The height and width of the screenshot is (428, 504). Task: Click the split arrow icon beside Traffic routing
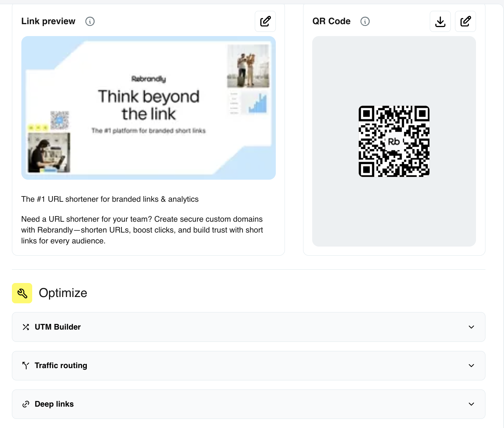[x=26, y=366]
